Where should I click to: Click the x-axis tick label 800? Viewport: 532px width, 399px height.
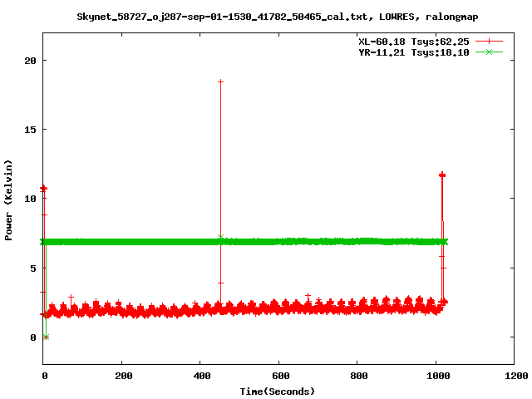359,376
